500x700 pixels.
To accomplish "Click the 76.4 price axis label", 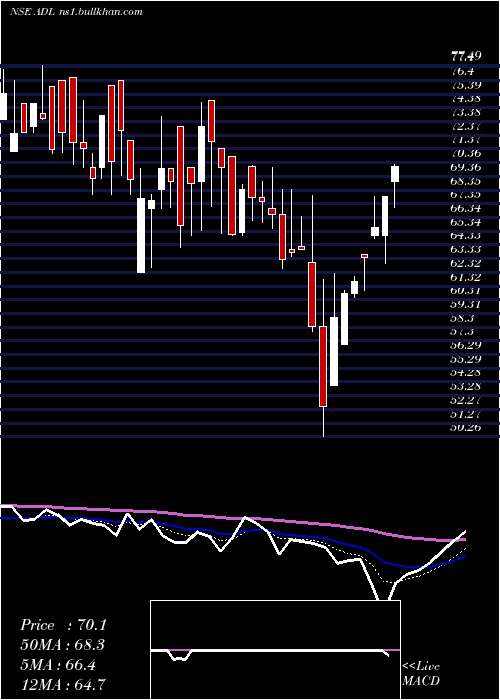I will coord(463,71).
